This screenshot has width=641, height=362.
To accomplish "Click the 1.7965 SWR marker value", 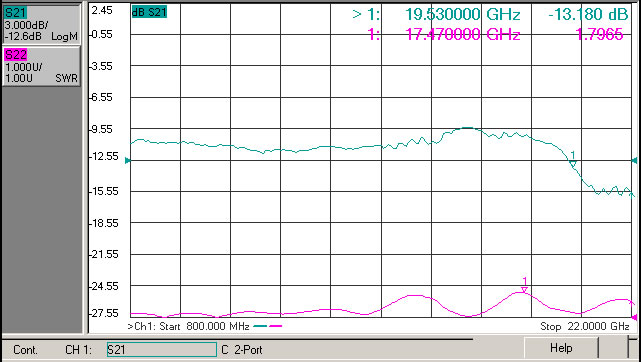I will point(599,34).
